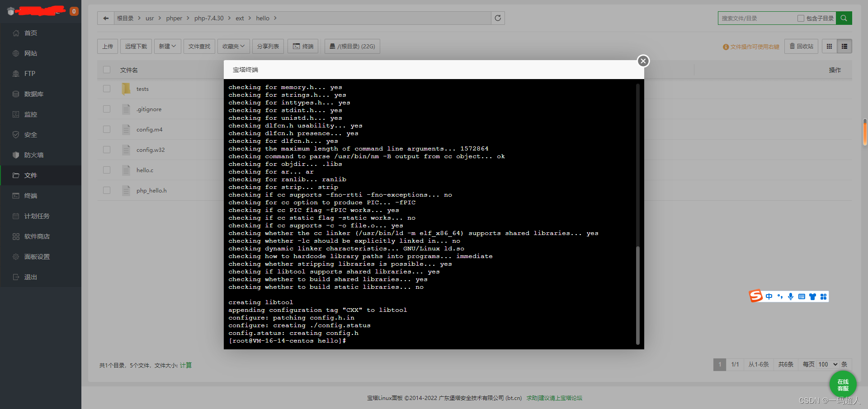Click the .gitignore file icon
This screenshot has width=868, height=409.
click(126, 109)
